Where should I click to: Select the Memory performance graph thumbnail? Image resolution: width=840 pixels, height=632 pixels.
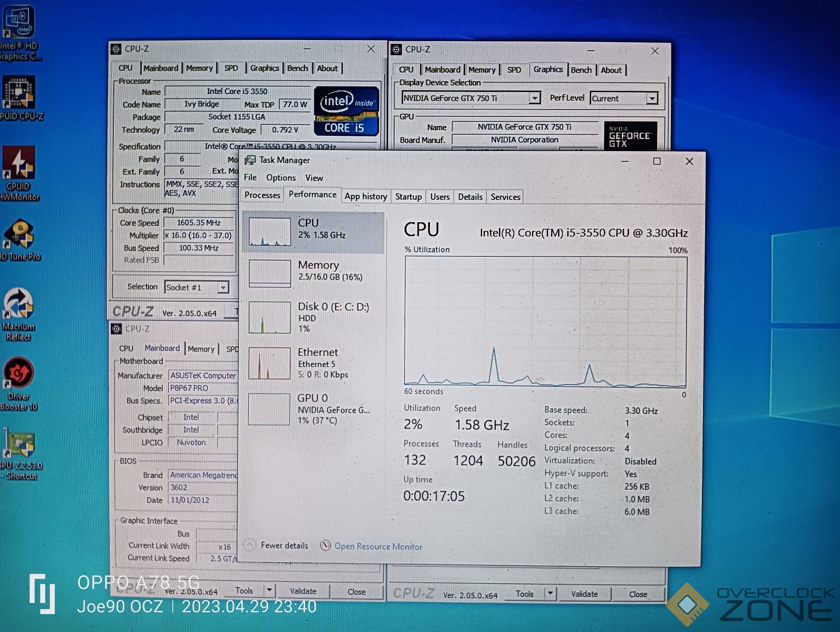click(269, 273)
